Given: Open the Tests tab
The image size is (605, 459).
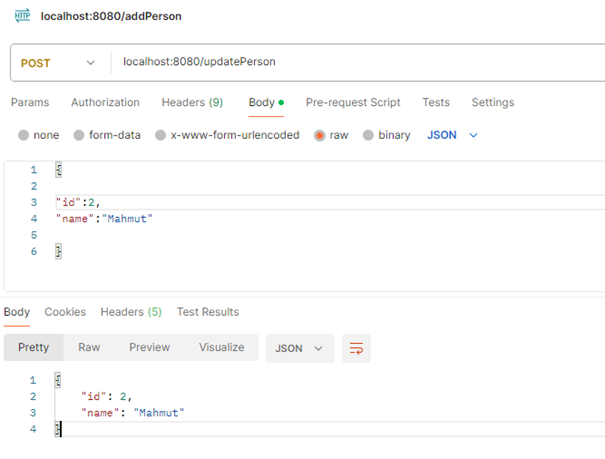Looking at the screenshot, I should tap(436, 102).
